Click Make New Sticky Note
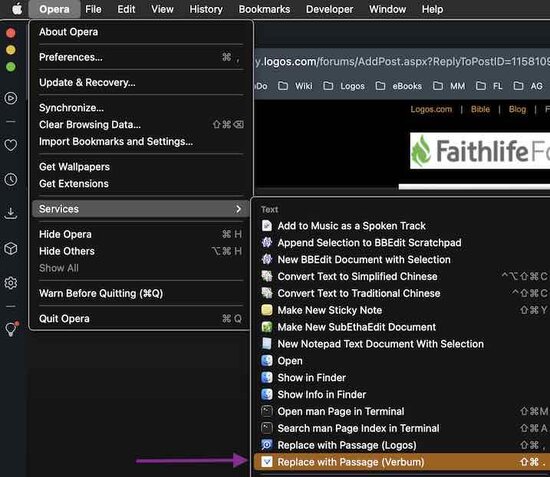550x477 pixels. click(x=402, y=310)
